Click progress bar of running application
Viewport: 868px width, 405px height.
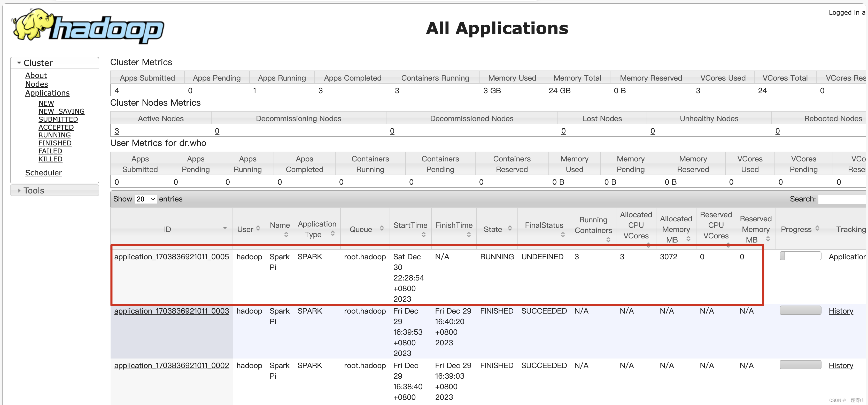800,256
